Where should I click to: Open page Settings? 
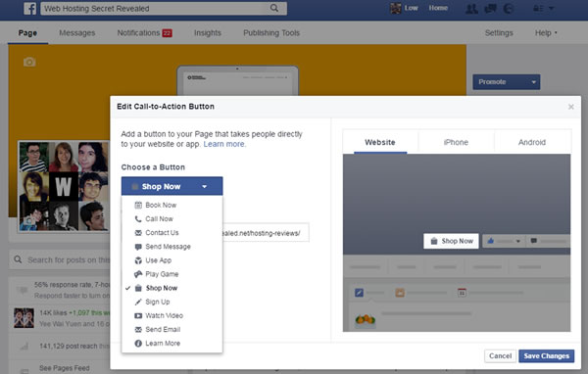[x=499, y=33]
